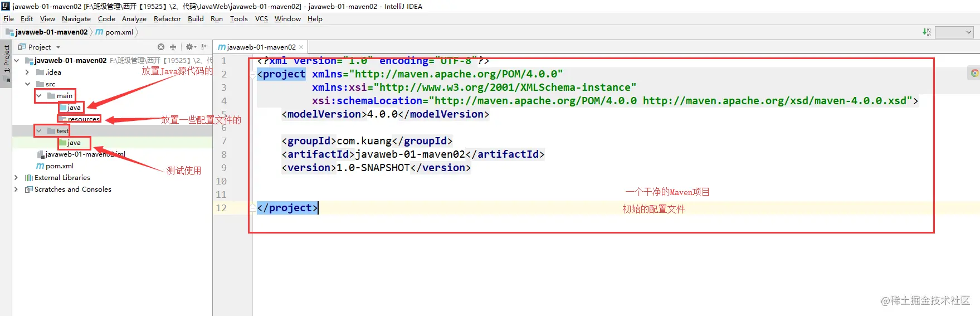This screenshot has width=980, height=316.
Task: Select pom.xml in the project tree
Action: 55,166
